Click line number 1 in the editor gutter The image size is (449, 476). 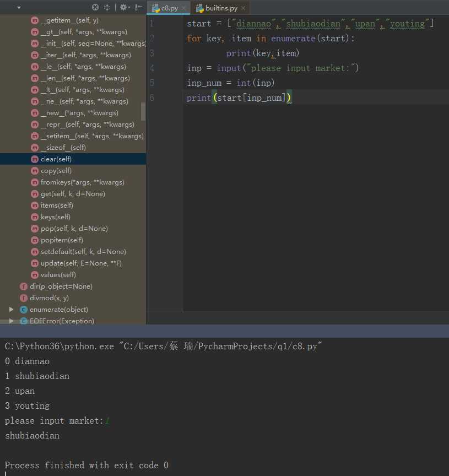[152, 23]
